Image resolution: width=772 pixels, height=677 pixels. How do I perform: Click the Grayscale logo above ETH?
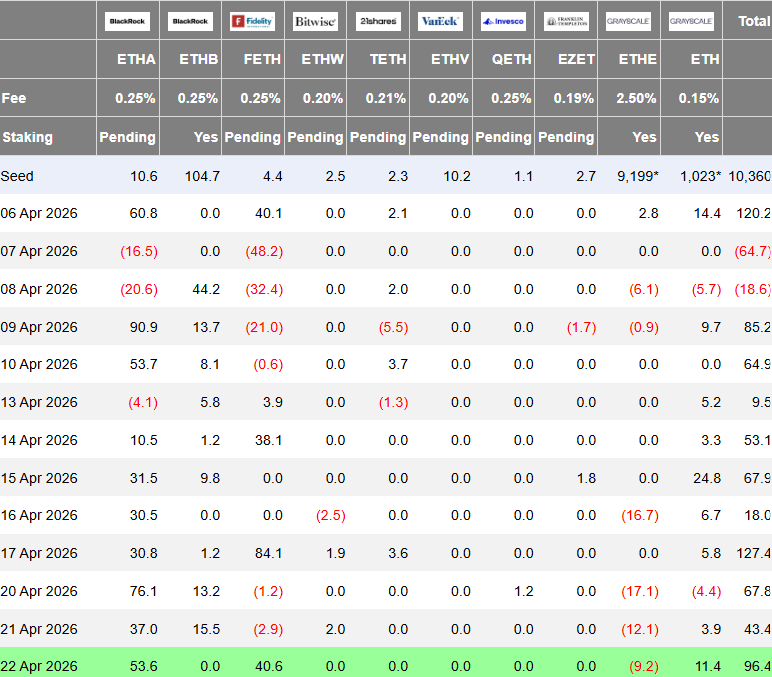tap(691, 21)
